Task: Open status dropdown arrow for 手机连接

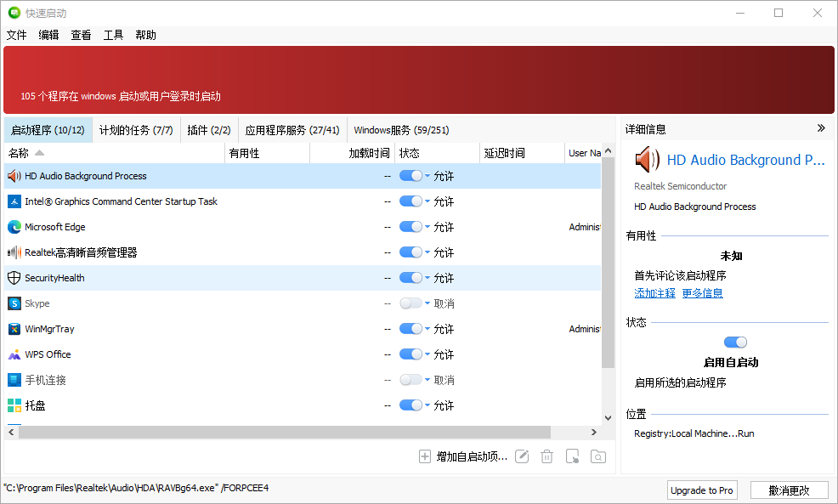Action: point(427,380)
